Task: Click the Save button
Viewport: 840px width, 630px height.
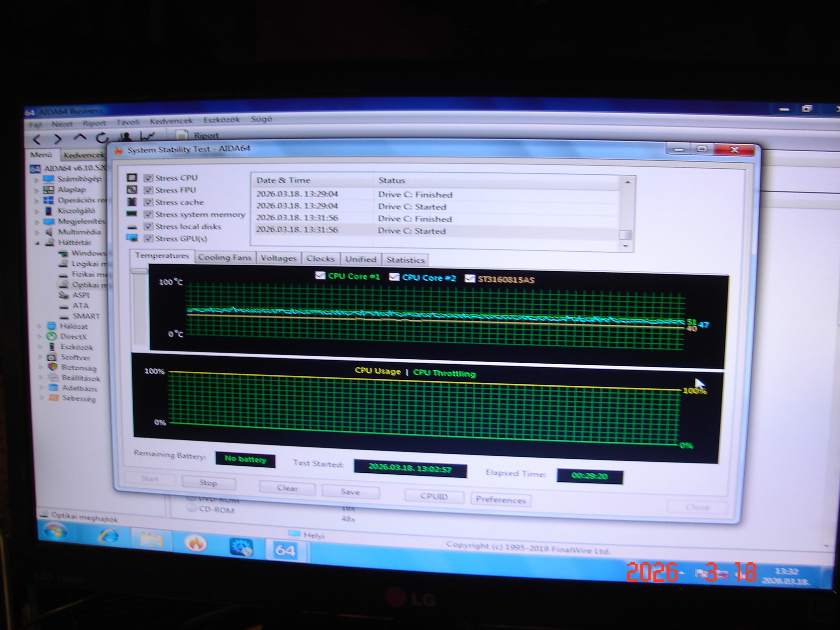Action: pyautogui.click(x=350, y=492)
